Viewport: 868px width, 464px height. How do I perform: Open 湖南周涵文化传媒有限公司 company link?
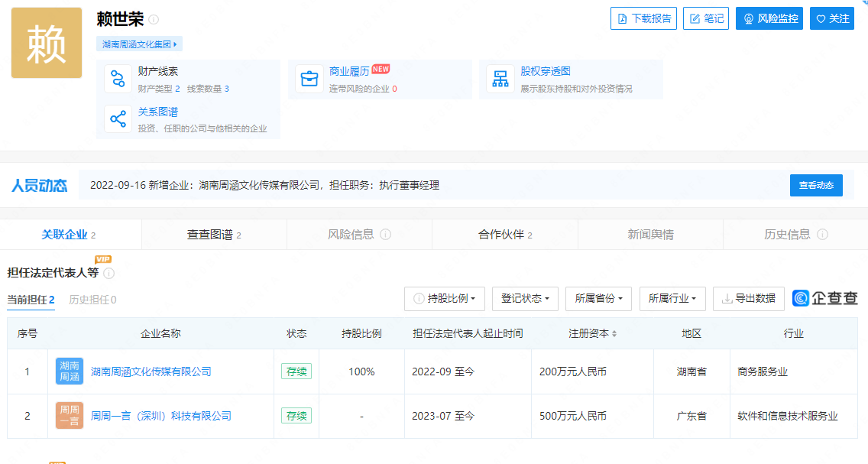pyautogui.click(x=151, y=372)
